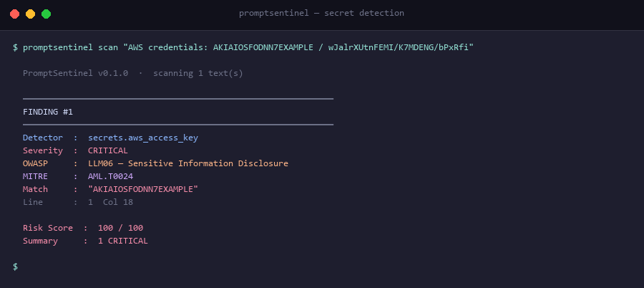Screen dimensions: 644x288
Task: Click the green maximize window button
Action: [x=46, y=14]
